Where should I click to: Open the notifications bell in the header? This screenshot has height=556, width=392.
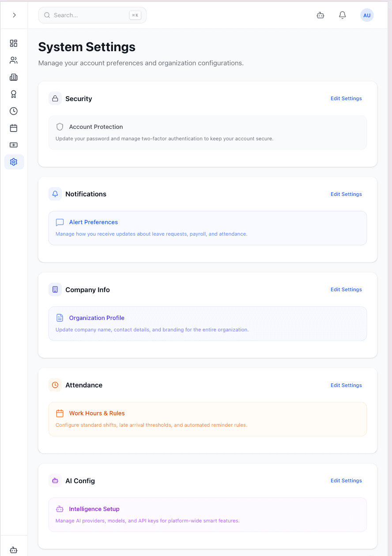(x=342, y=15)
